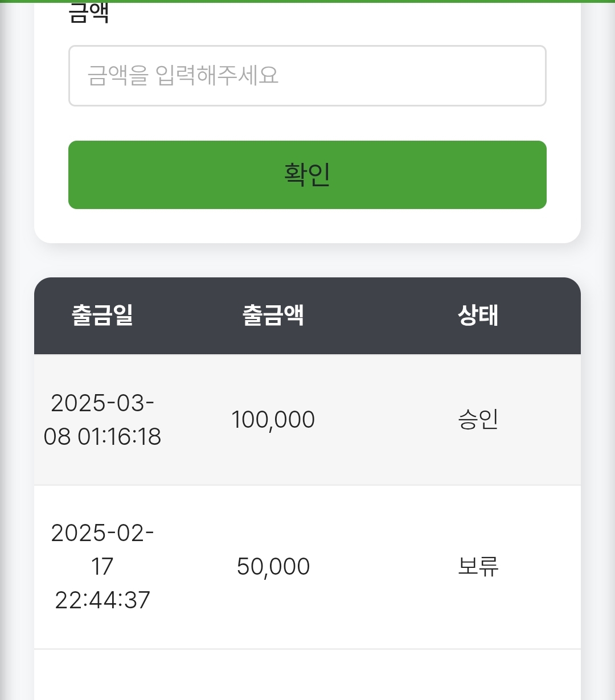This screenshot has height=700, width=615.
Task: Click white card space below 확인 button
Action: (x=307, y=226)
